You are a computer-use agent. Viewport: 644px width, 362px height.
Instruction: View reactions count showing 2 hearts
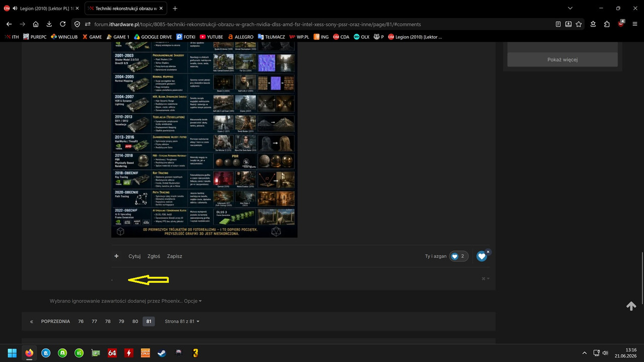point(458,256)
